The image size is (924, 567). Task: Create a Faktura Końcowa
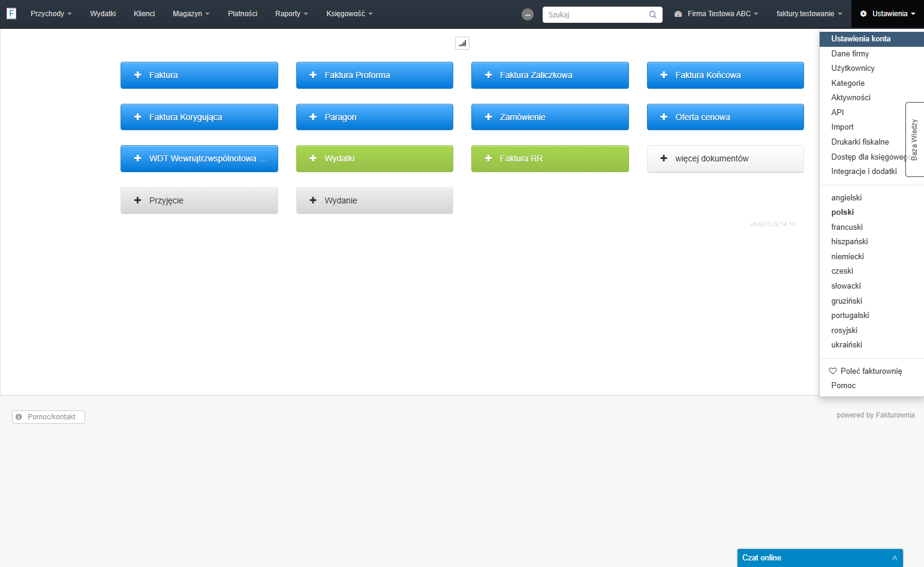pyautogui.click(x=726, y=75)
